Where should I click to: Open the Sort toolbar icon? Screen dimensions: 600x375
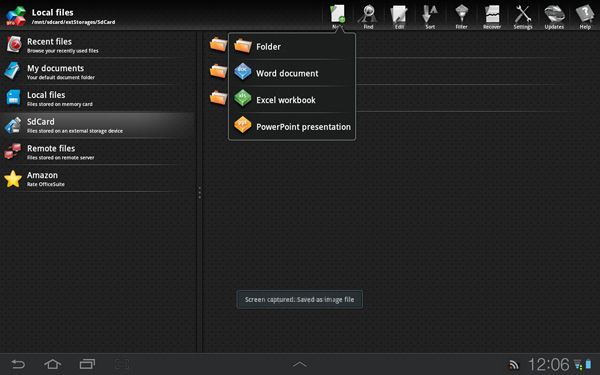430,16
